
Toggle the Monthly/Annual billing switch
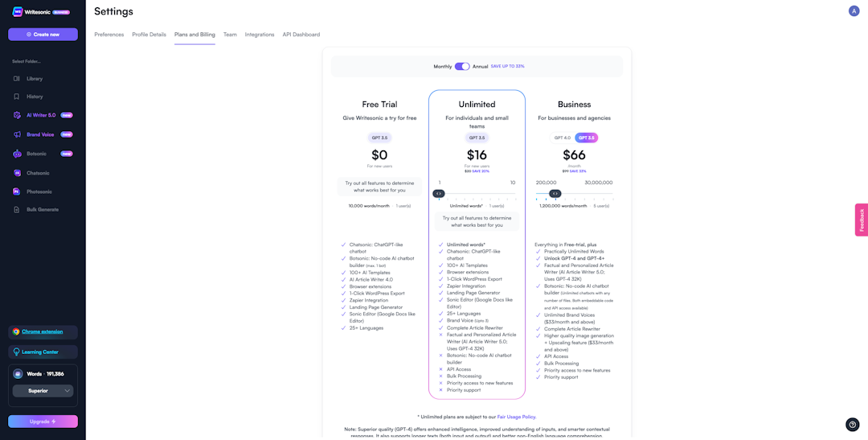point(462,67)
